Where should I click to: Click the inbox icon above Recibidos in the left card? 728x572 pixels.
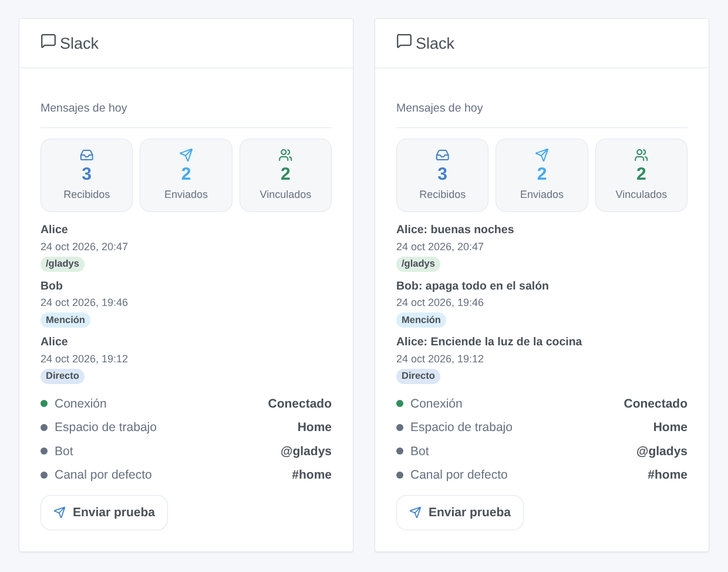(87, 155)
